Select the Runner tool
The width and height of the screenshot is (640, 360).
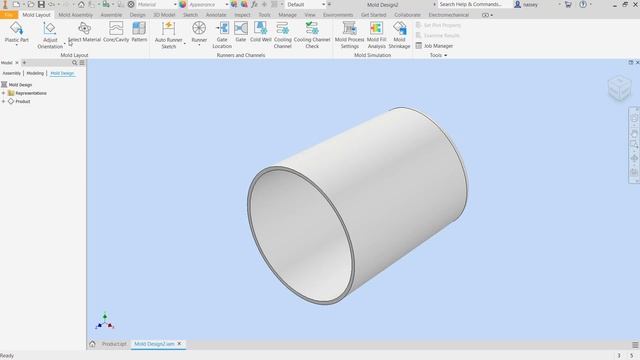click(x=199, y=32)
